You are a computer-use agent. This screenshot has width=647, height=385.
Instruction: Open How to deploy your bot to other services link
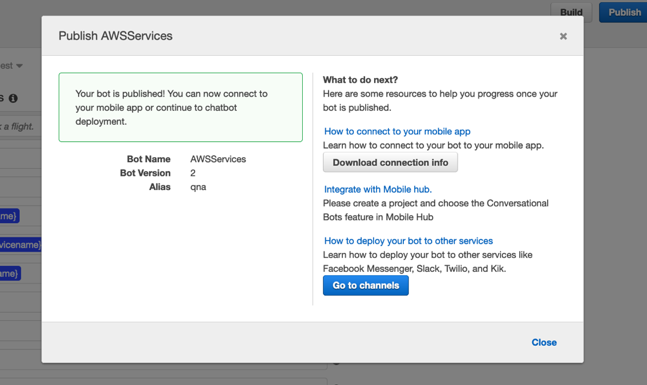point(408,241)
